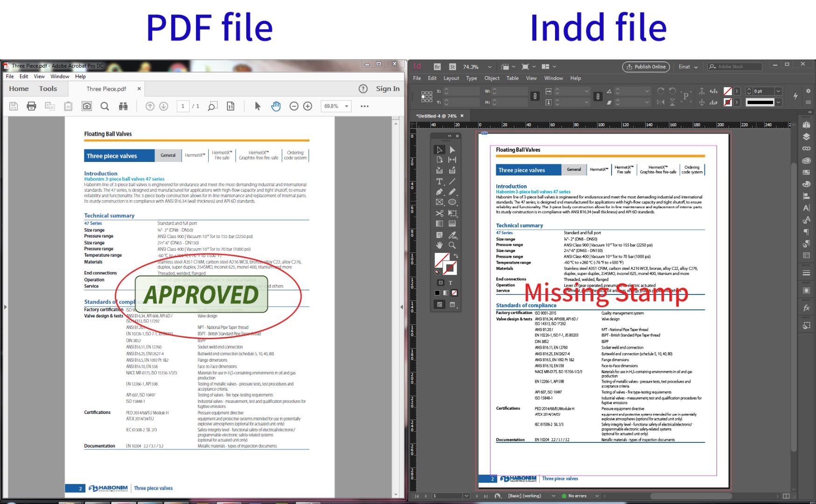This screenshot has width=816, height=504.
Task: Switch to Normal view mode button in toolbox
Action: 439,305
